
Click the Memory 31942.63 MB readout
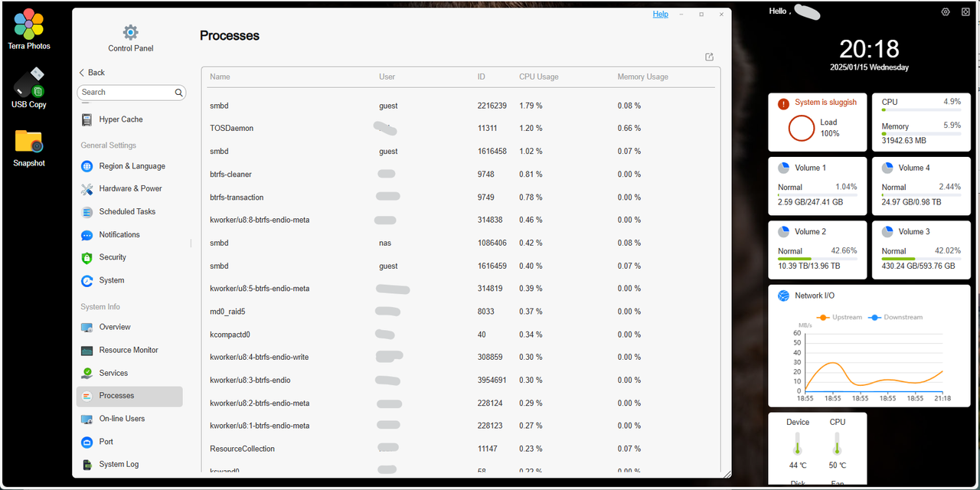(903, 141)
